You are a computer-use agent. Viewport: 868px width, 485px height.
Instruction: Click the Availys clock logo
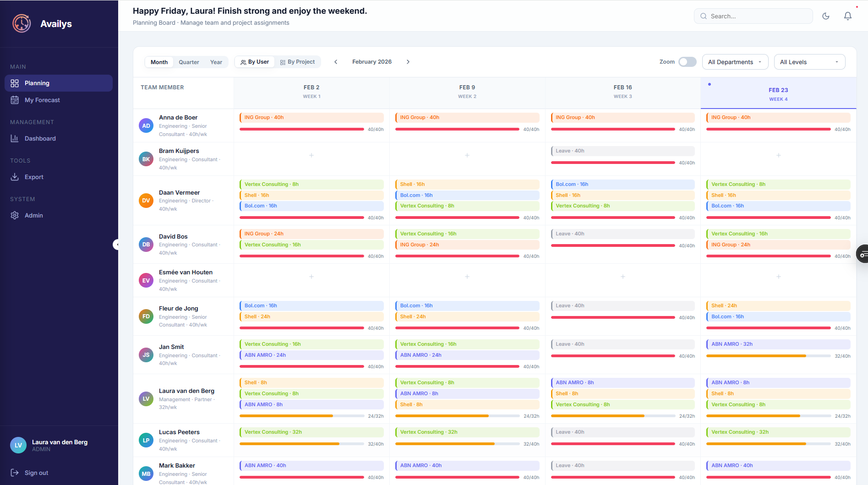tap(21, 23)
